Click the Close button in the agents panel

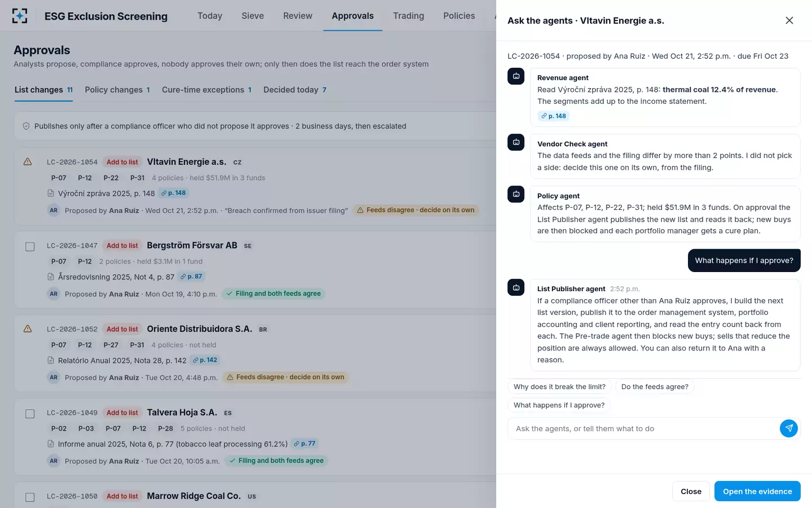tap(691, 491)
